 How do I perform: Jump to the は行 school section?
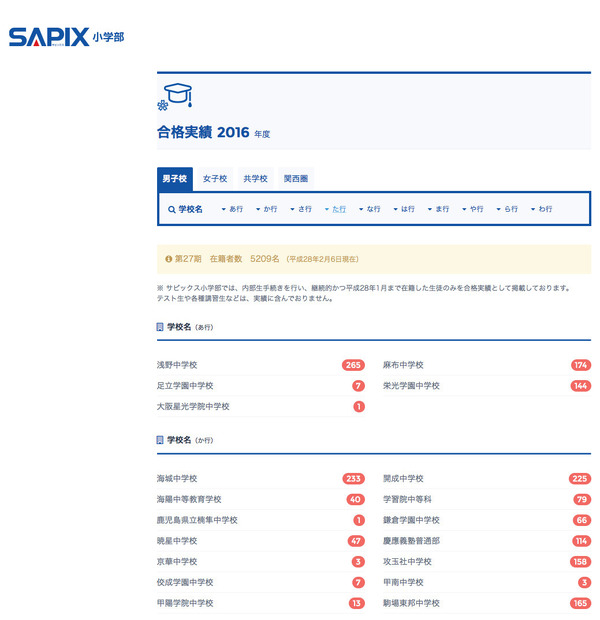(404, 209)
